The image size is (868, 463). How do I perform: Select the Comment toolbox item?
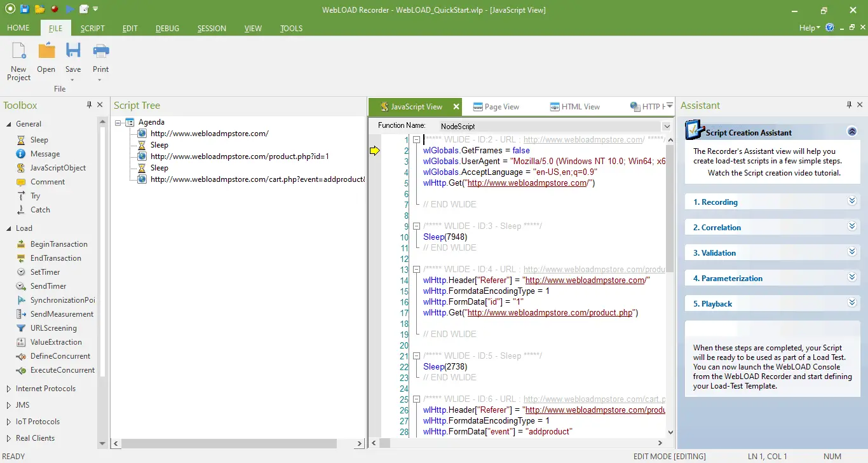point(47,182)
